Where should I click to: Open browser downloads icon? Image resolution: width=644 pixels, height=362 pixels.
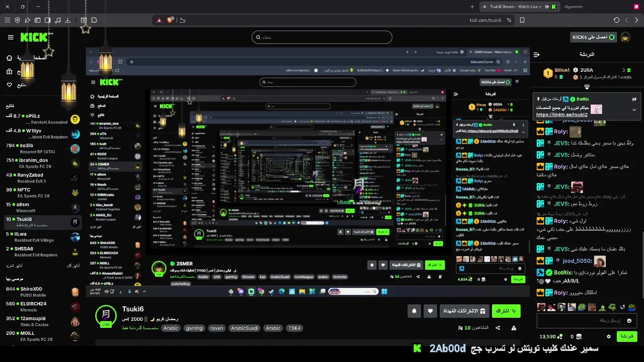pyautogui.click(x=68, y=20)
